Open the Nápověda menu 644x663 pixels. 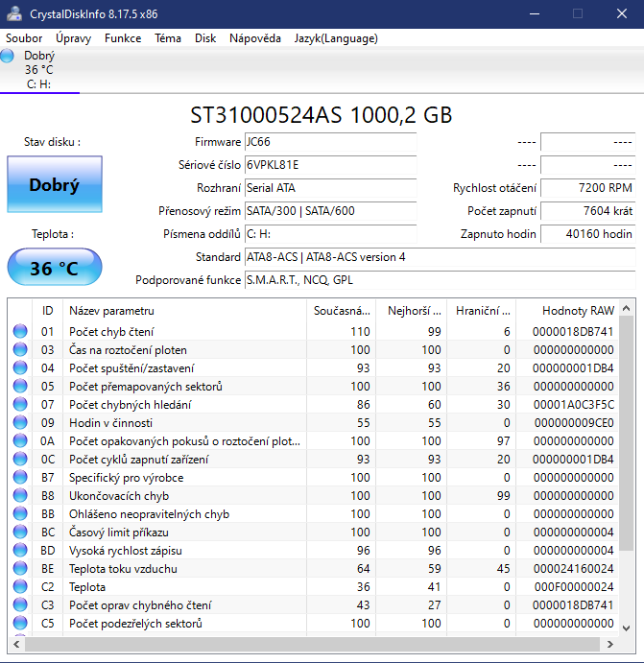tap(255, 38)
